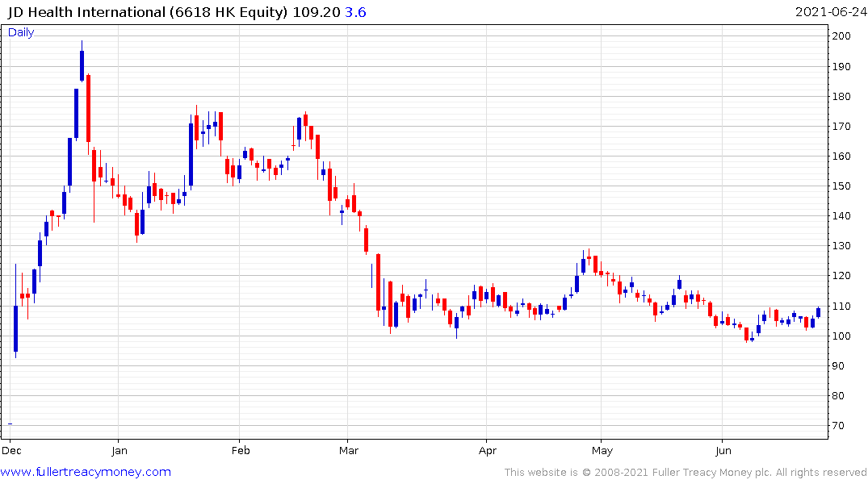868x484 pixels.
Task: Click the 110 price axis label
Action: pyautogui.click(x=841, y=307)
